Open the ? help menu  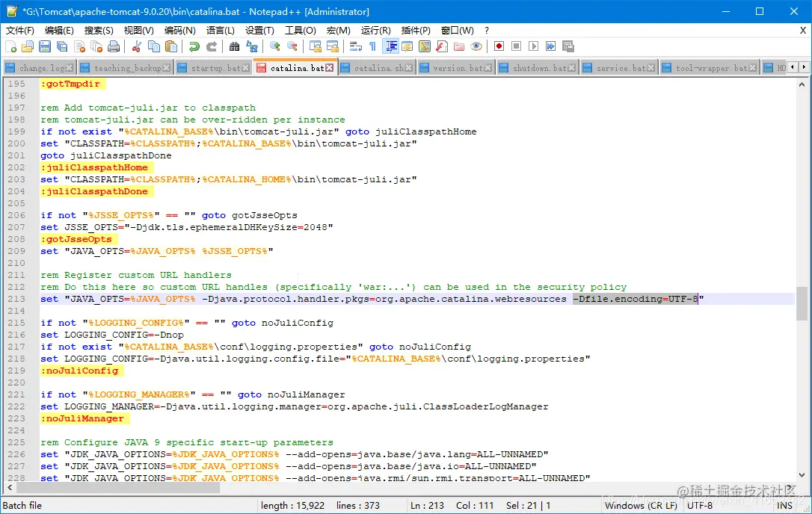pos(486,31)
